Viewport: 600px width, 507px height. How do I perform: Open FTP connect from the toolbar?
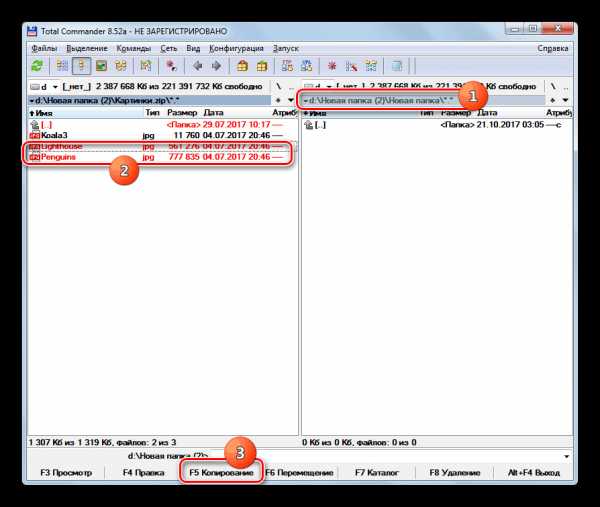(x=287, y=66)
